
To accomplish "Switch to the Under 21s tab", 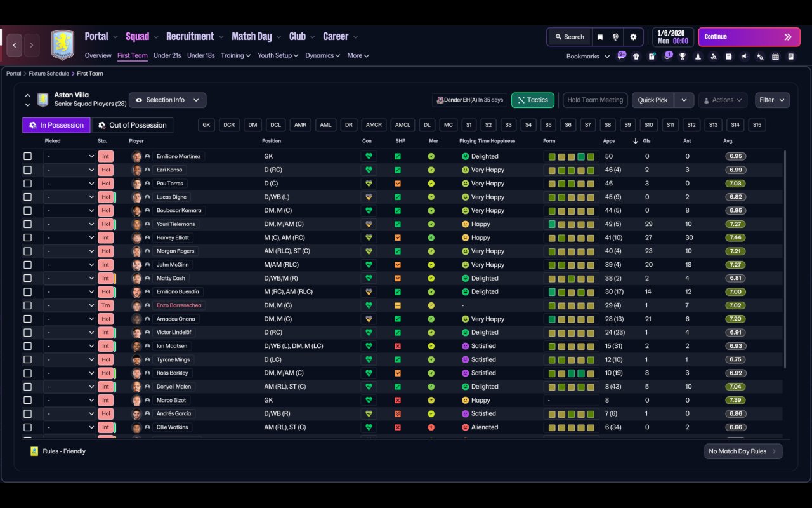I will tap(167, 56).
